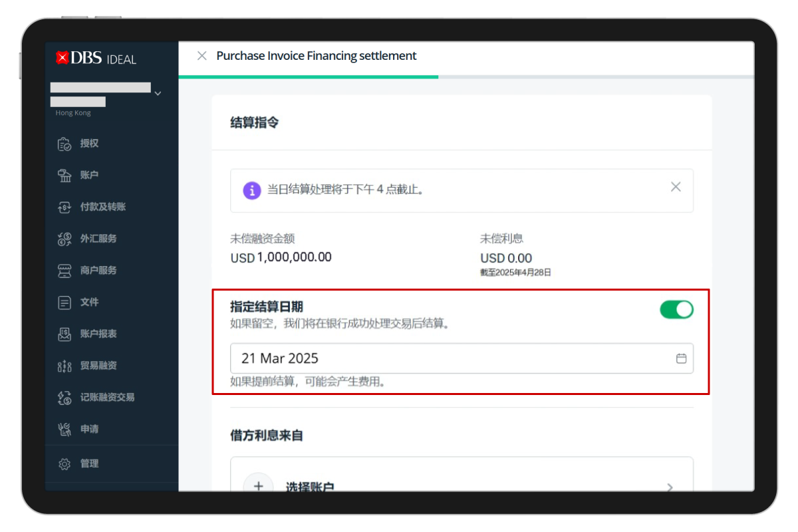Open calendar picker in settlement date field
This screenshot has width=798, height=532.
681,358
